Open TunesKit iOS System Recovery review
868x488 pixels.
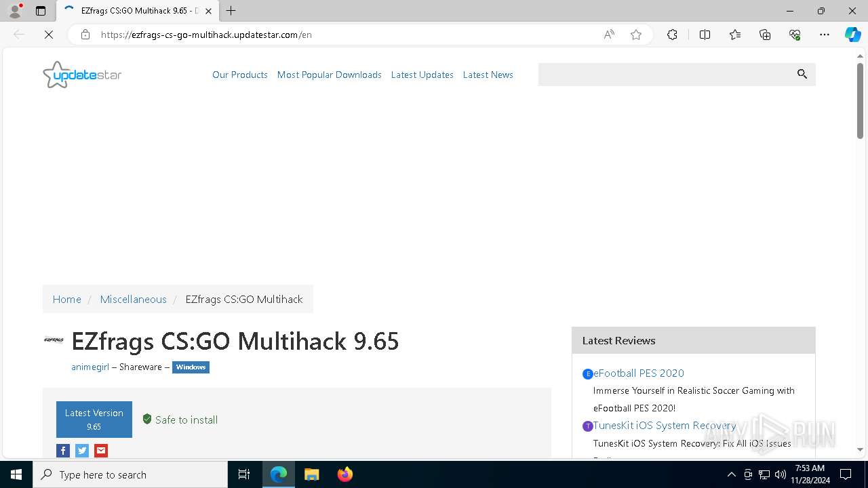pyautogui.click(x=665, y=426)
